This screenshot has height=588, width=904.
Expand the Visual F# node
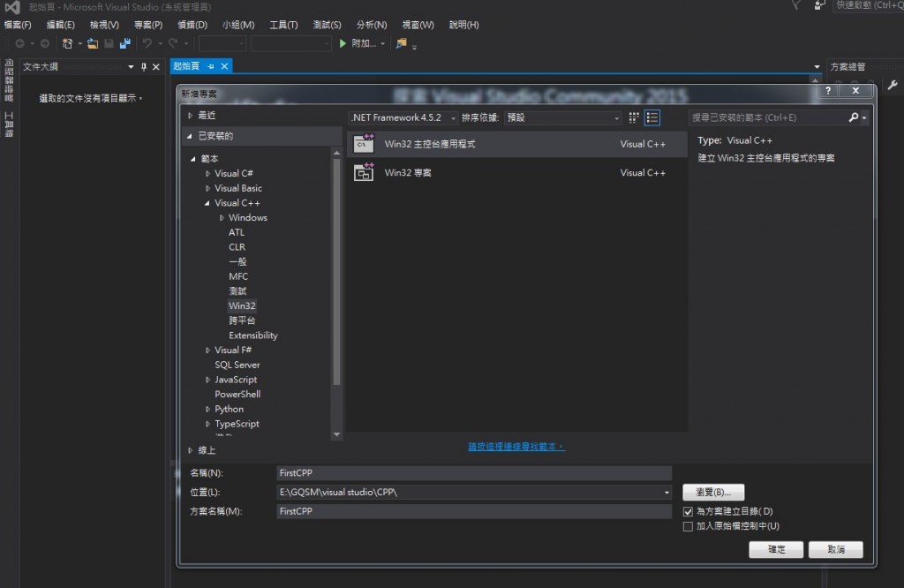(207, 350)
